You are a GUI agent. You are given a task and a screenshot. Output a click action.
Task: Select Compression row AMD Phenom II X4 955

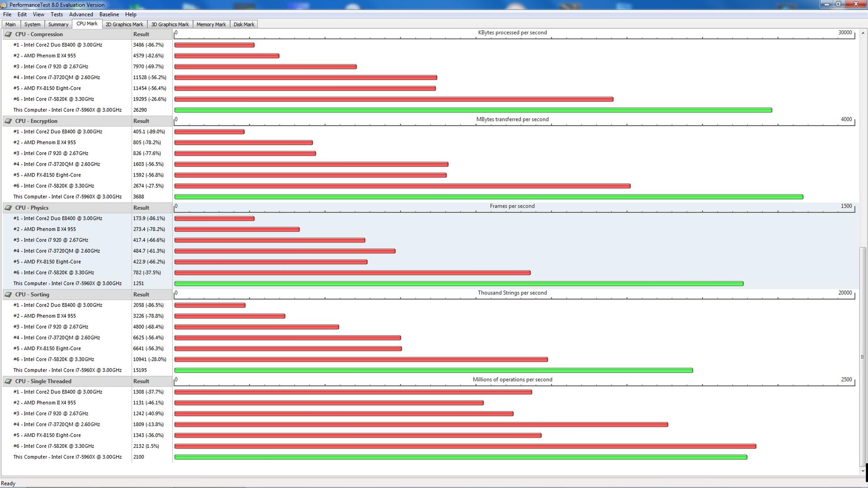[x=45, y=56]
